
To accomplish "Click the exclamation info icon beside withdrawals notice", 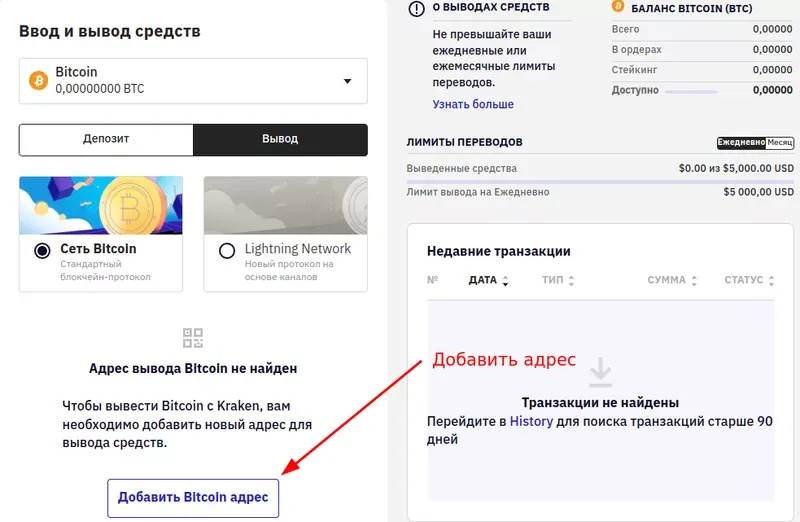I will tap(416, 9).
